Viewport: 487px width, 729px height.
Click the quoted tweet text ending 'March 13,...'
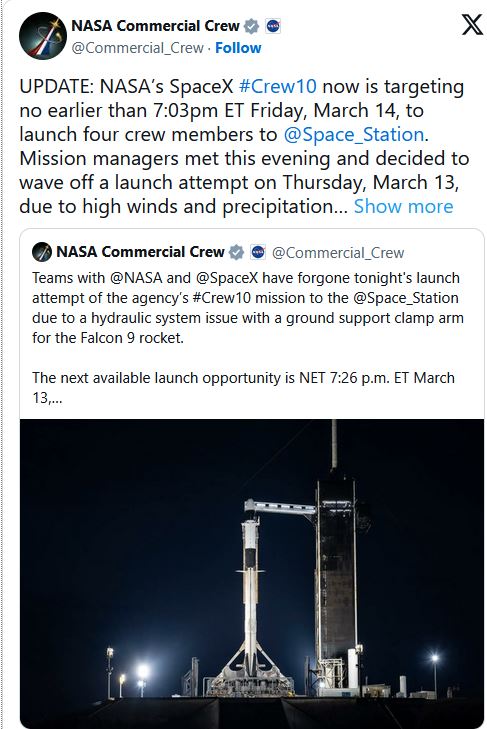[243, 388]
